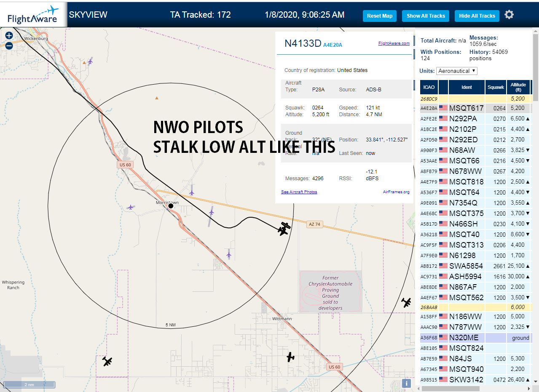This screenshot has width=539, height=392.
Task: Sort the table by Squawk column header
Action: [496, 87]
